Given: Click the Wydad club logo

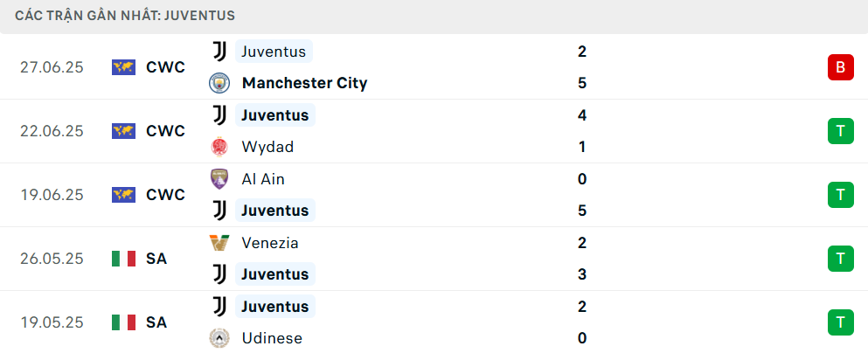Looking at the screenshot, I should (219, 147).
